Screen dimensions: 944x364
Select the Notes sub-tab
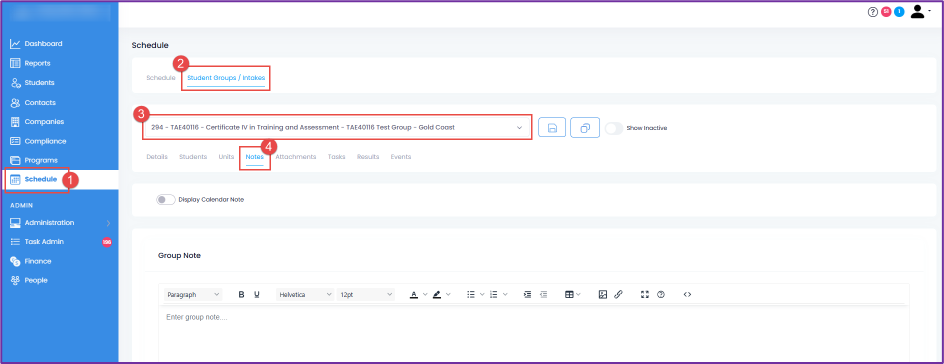pos(255,157)
